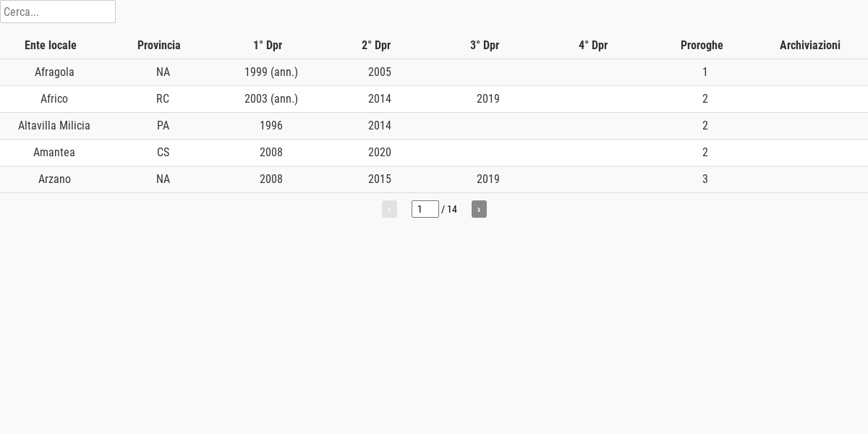The height and width of the screenshot is (434, 868).
Task: Sort by Archiviazioni column header
Action: coord(810,45)
